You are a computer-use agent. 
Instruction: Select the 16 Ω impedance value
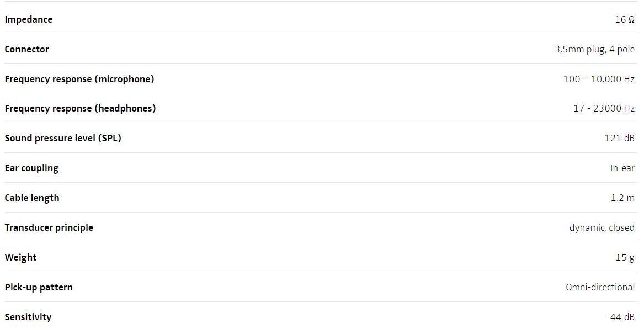(x=624, y=19)
